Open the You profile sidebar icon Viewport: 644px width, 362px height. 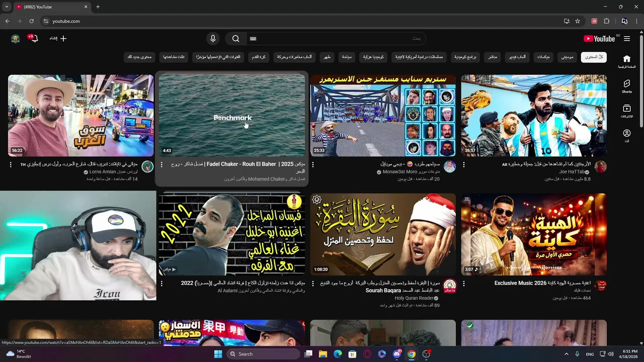pos(627,136)
